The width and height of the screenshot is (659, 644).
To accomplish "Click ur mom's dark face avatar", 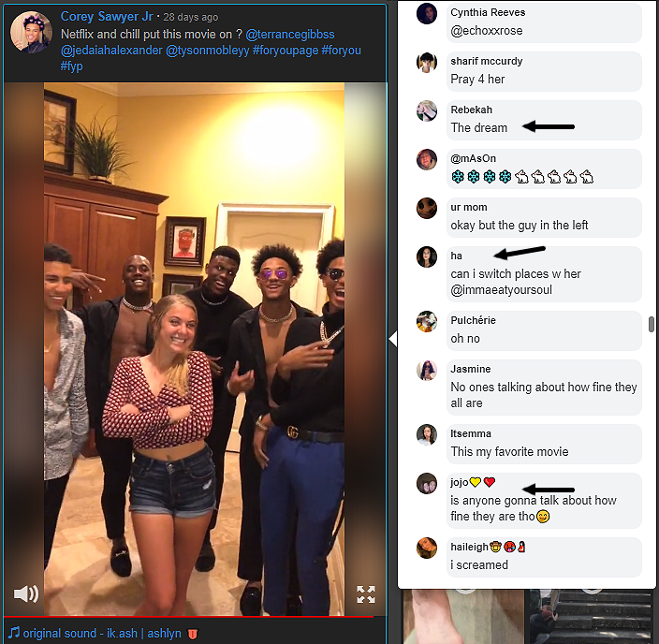I will tap(427, 208).
